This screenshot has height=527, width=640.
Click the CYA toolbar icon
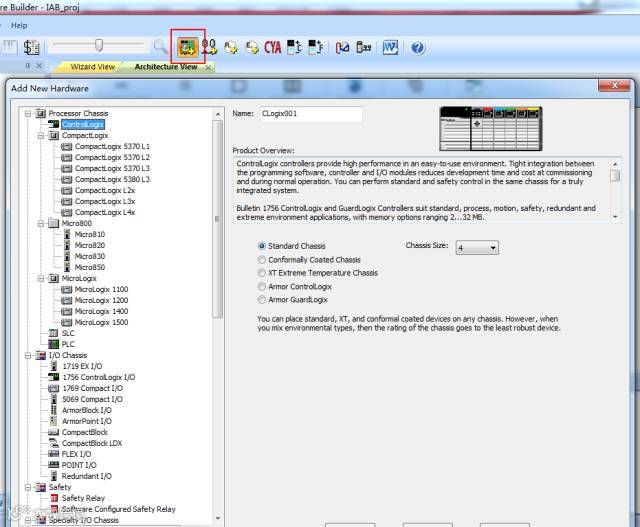coord(273,47)
